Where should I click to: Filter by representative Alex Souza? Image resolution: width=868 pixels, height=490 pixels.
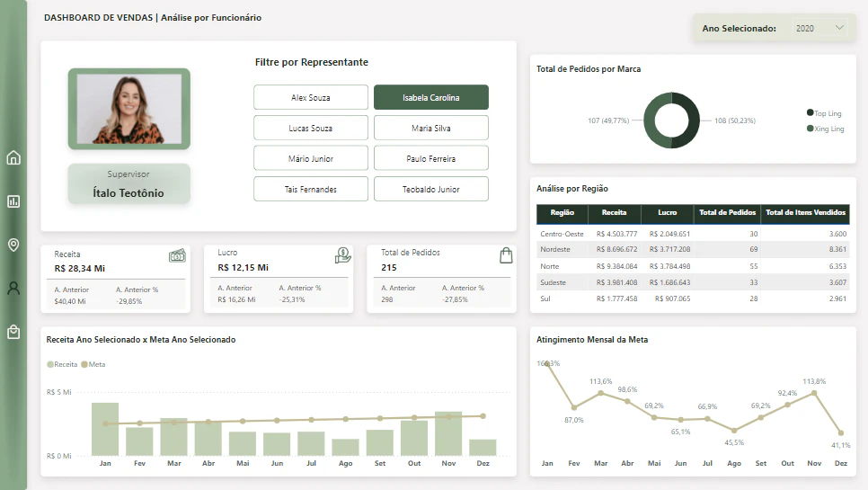click(311, 97)
